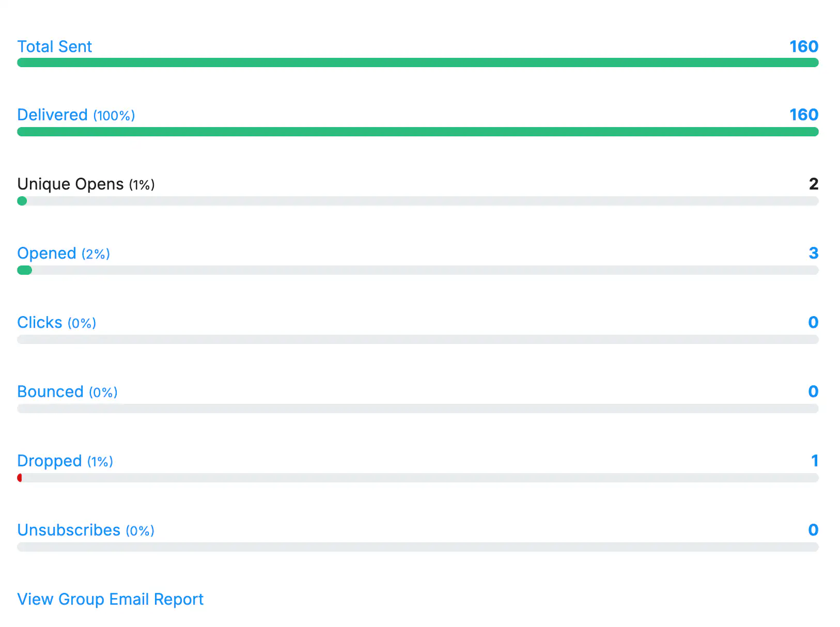The image size is (840, 627).
Task: Open View Group Email Report
Action: [x=110, y=599]
